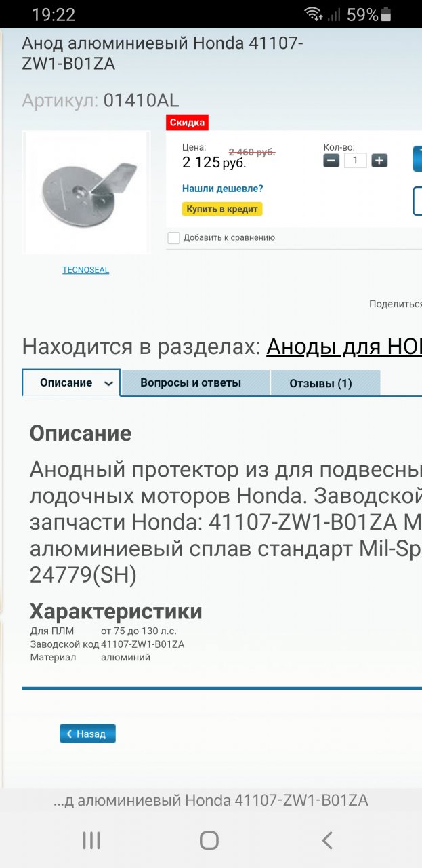The image size is (422, 868).
Task: Check the 'Добавить к сравнению' checkbox
Action: point(174,238)
